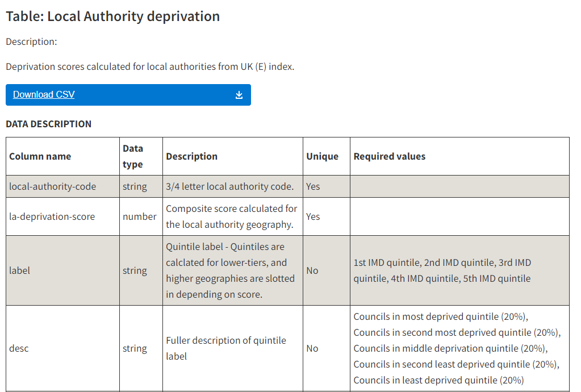Select the local-authority-code cell

(62, 186)
